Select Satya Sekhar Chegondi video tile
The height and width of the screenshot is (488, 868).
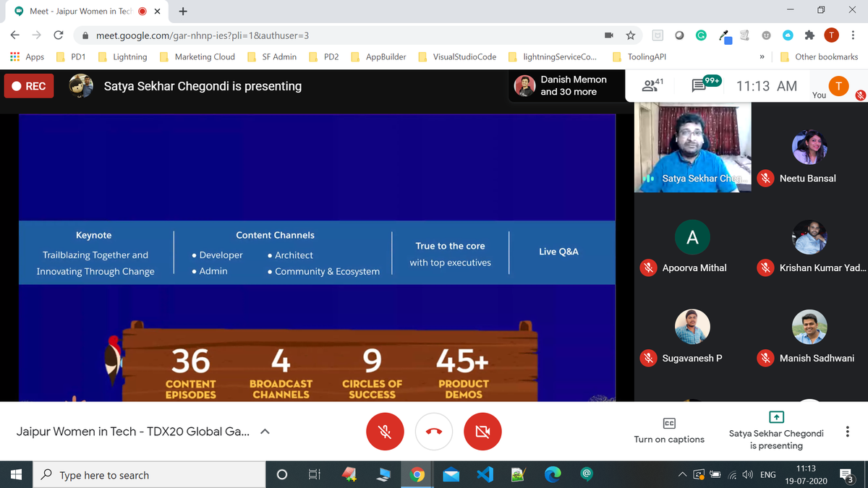pyautogui.click(x=693, y=147)
